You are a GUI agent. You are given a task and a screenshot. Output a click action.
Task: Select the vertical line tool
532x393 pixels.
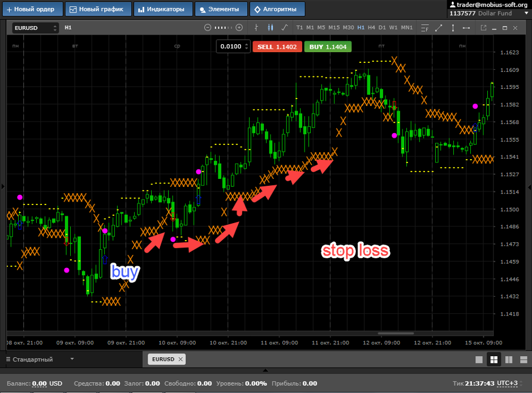tap(453, 28)
